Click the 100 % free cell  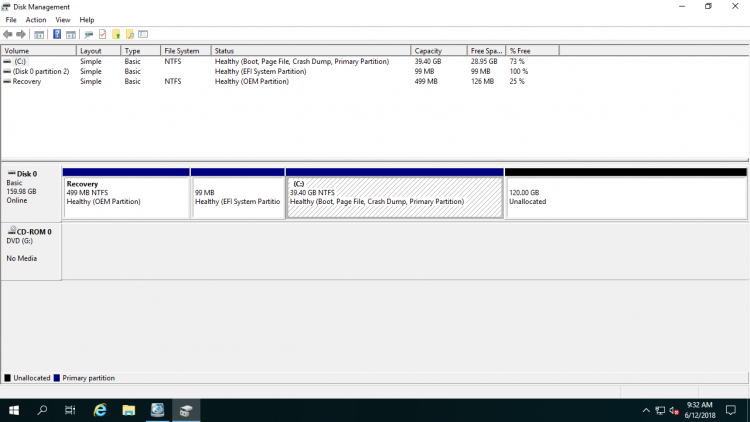pos(518,71)
